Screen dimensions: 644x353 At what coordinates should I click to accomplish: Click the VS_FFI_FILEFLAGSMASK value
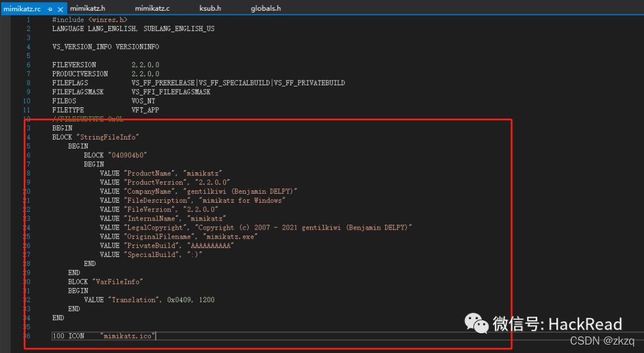click(171, 92)
